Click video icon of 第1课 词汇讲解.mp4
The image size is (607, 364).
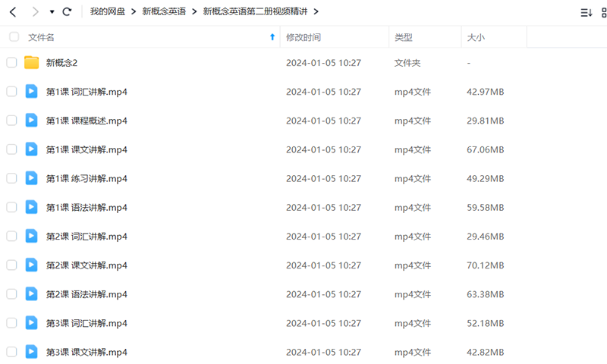(31, 91)
